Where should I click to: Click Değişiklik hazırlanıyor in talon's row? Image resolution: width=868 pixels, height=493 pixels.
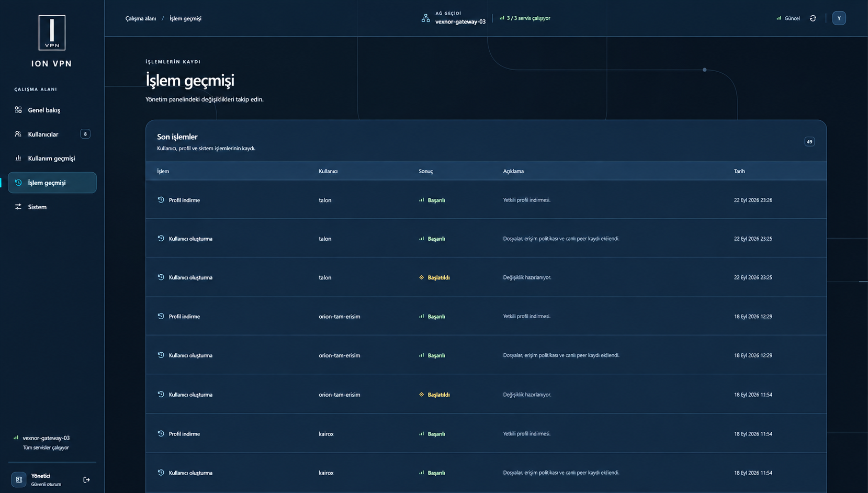527,277
